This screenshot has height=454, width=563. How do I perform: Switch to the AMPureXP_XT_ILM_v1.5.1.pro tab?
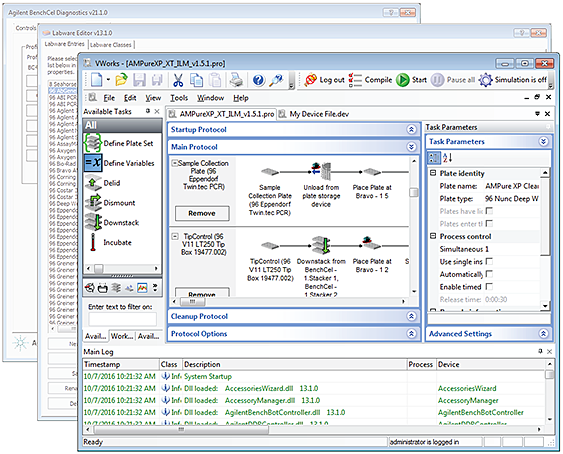point(221,114)
